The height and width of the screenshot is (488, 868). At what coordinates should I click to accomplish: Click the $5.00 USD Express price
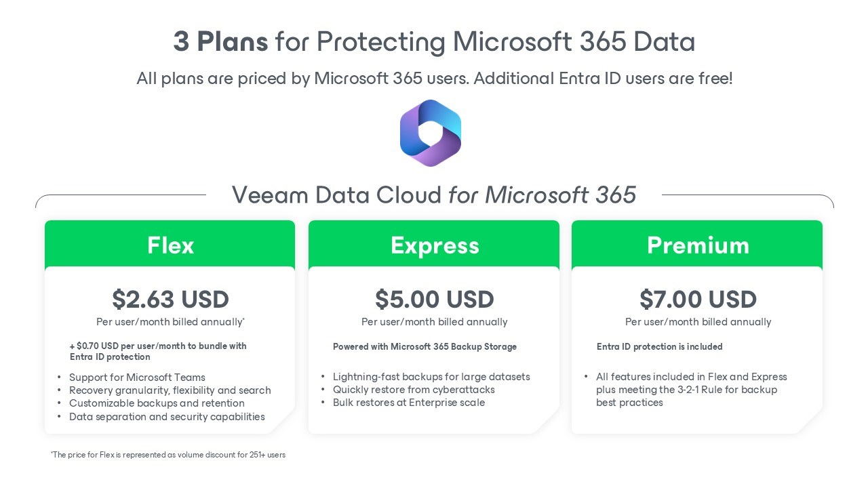coord(434,299)
